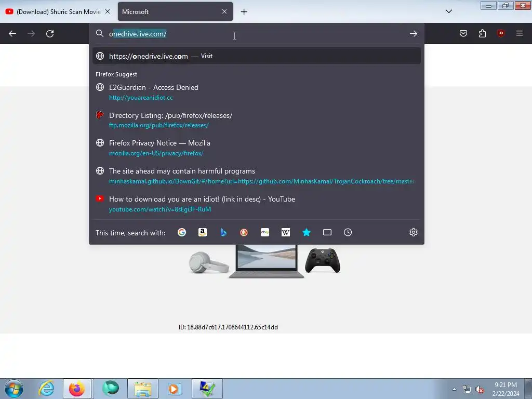
Task: Go back using the back arrow
Action: pos(12,34)
